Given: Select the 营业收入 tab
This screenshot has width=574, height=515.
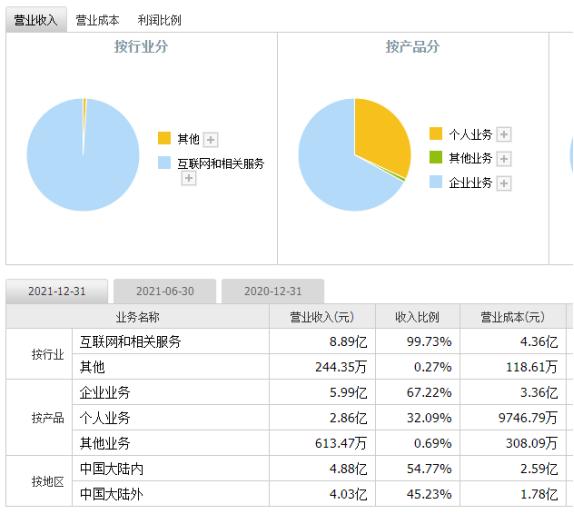Looking at the screenshot, I should click(x=36, y=19).
